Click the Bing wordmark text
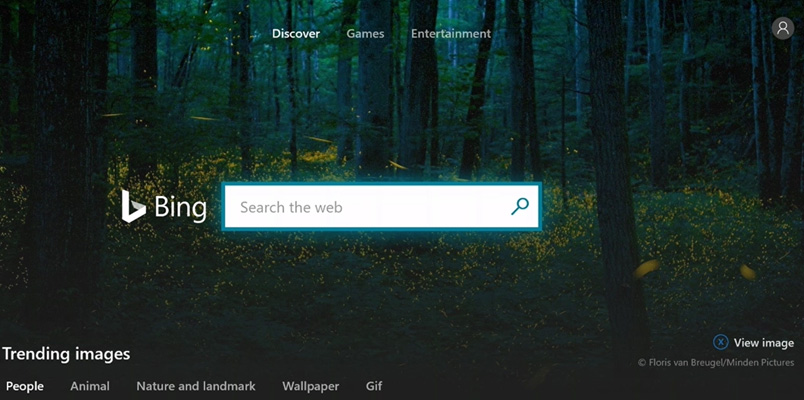Image resolution: width=804 pixels, height=400 pixels. click(180, 208)
